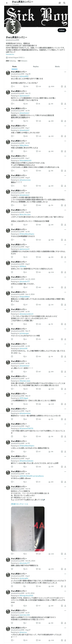Screen dimensions: 72x644
Task: Click the Grok icon in the header
Action: click(60, 3)
